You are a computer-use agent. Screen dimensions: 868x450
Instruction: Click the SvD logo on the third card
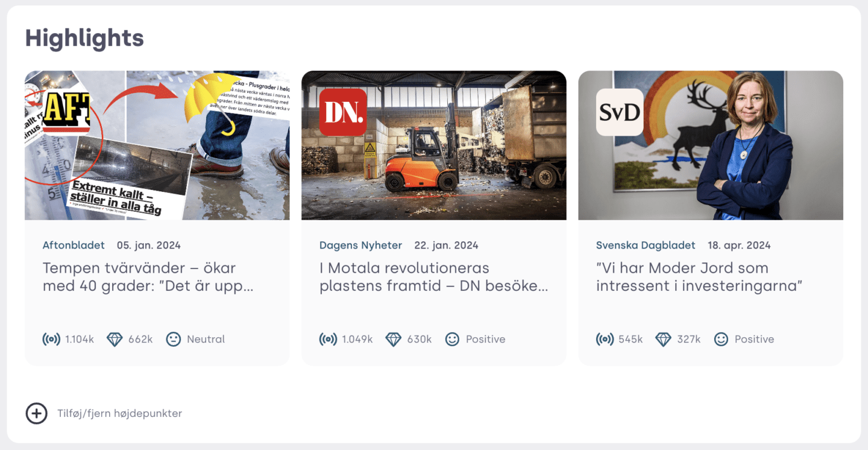[x=620, y=112]
